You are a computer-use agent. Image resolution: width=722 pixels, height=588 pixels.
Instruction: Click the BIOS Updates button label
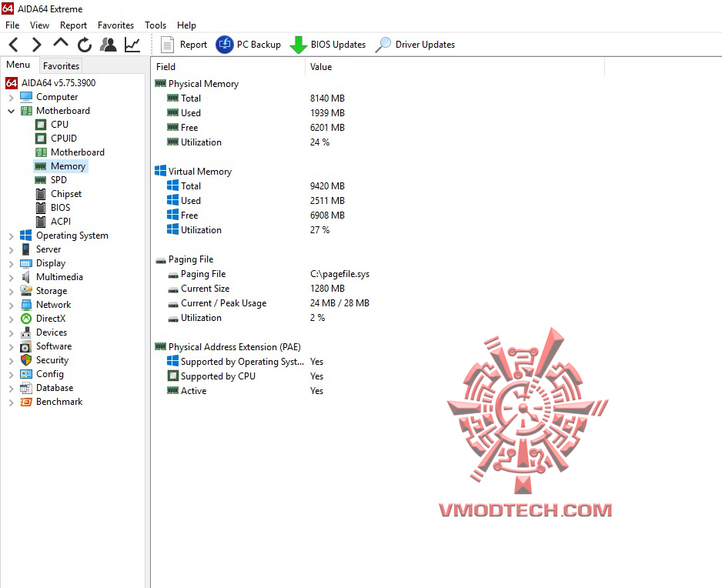[338, 45]
